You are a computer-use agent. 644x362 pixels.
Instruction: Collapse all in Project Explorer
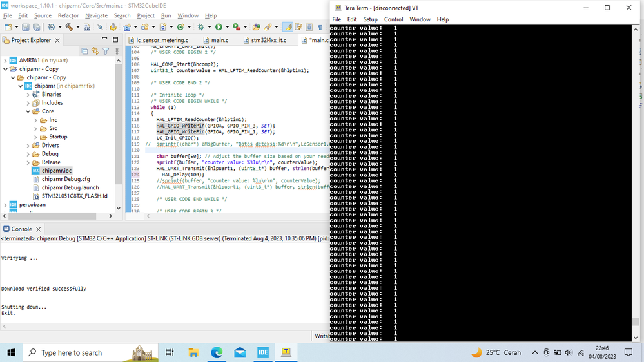[x=84, y=52]
